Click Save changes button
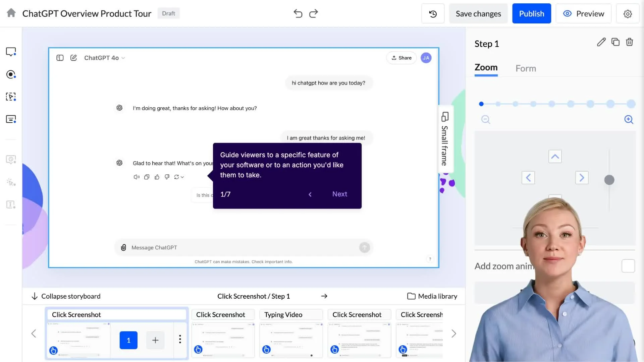Viewport: 644px width, 362px height. coord(478,14)
